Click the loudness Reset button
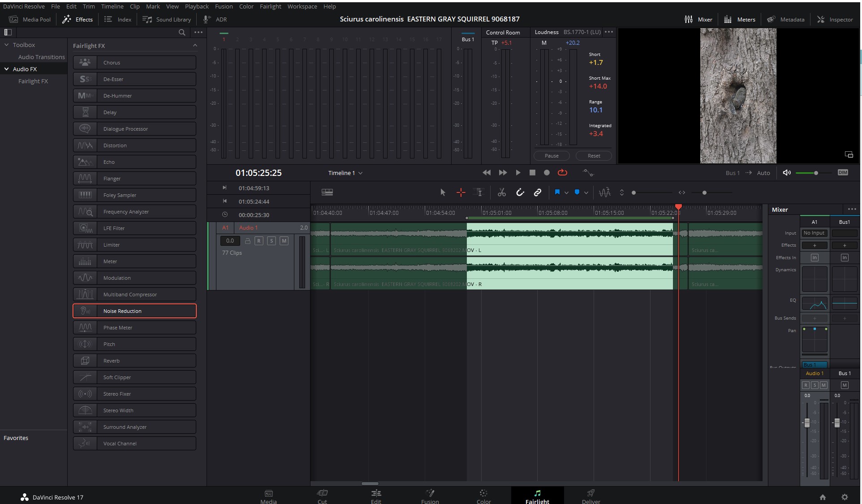The height and width of the screenshot is (504, 862). click(594, 156)
